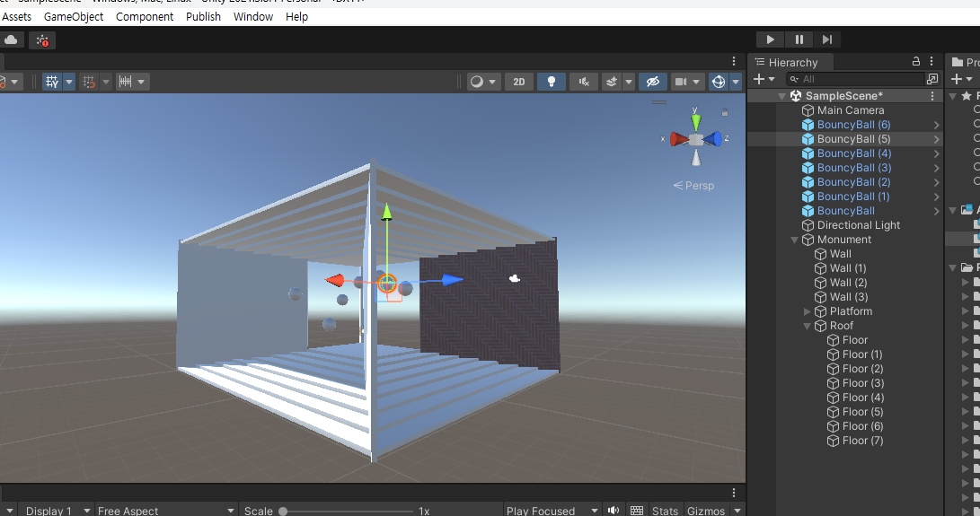Viewport: 980px width, 516px height.
Task: Open the Scene camera dropdown arrow
Action: tap(696, 82)
